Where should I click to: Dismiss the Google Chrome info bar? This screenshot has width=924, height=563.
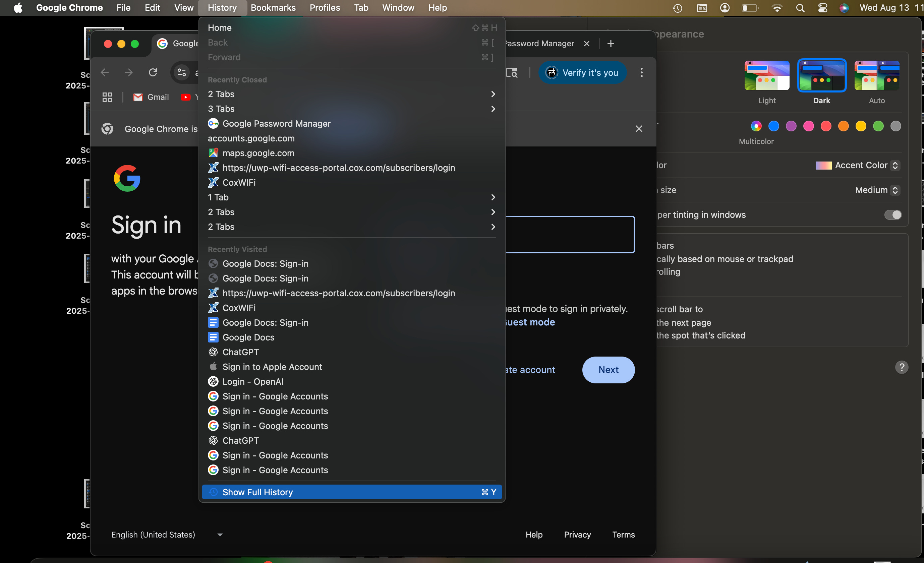[x=639, y=129]
